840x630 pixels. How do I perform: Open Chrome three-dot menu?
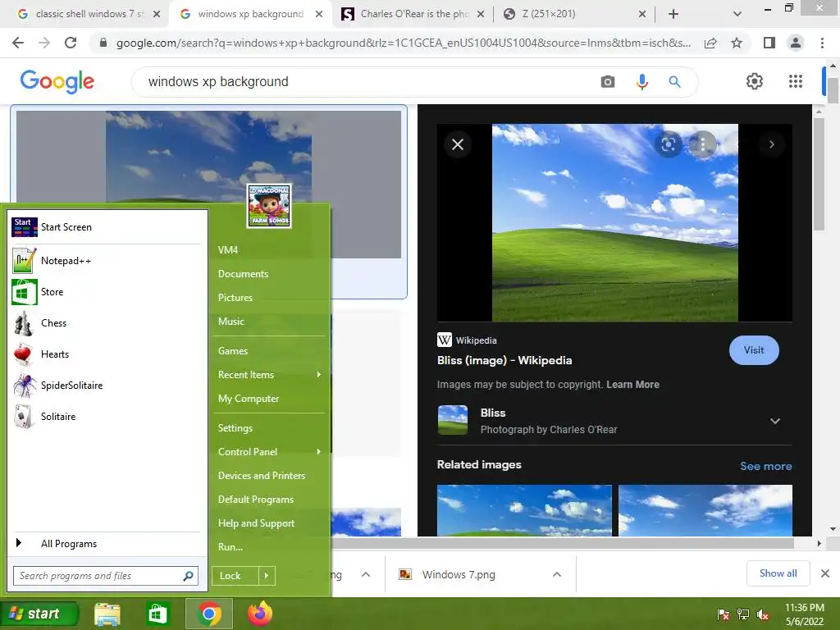point(822,43)
